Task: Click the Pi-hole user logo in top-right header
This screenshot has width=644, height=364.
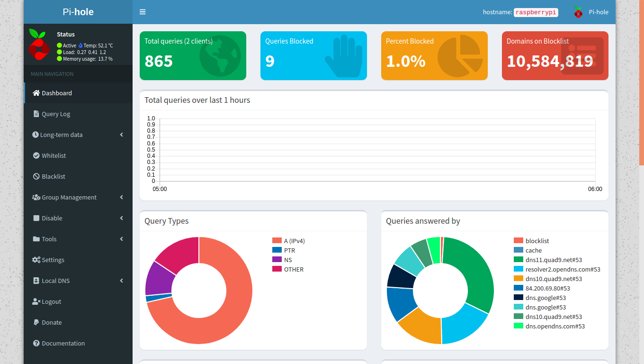Action: [x=578, y=12]
